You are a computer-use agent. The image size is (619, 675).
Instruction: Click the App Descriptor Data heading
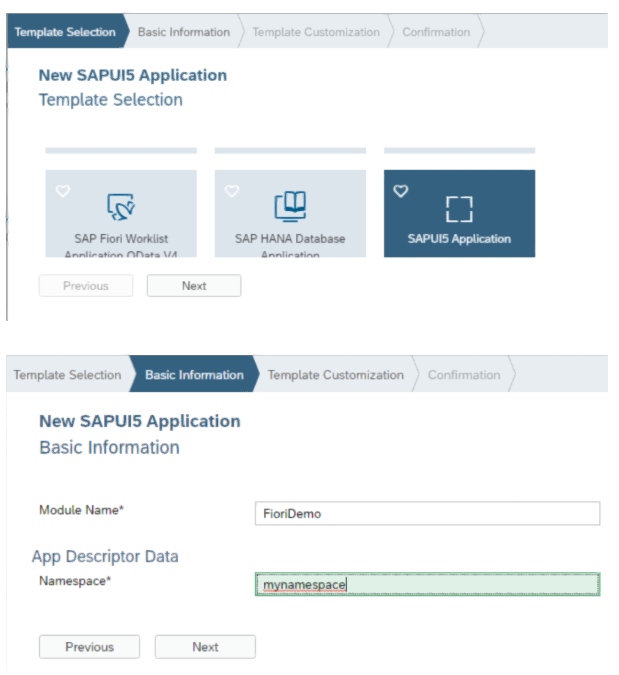(105, 556)
